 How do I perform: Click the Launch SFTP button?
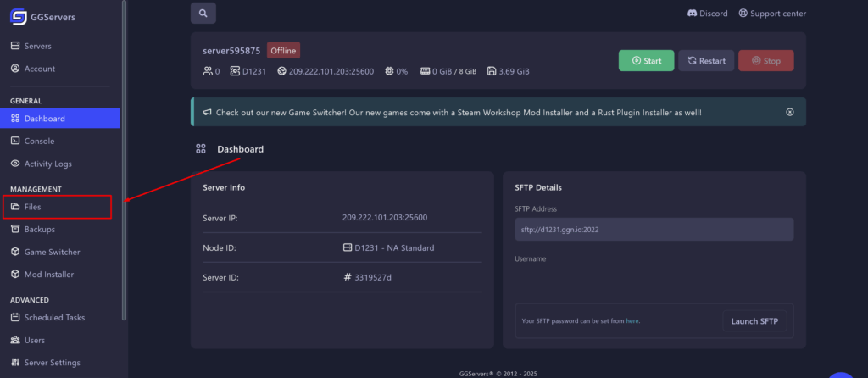(754, 321)
